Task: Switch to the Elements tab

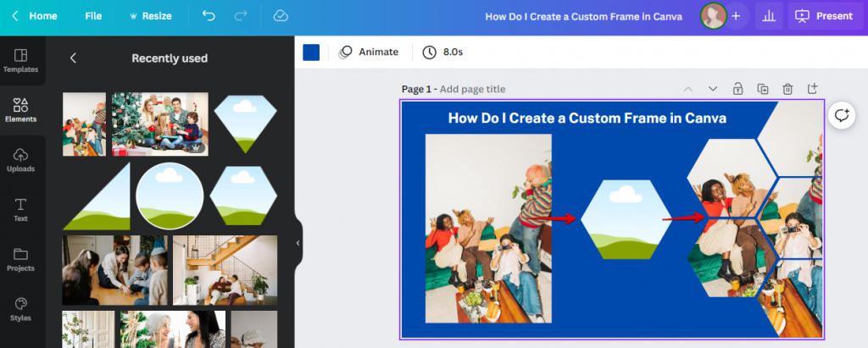Action: coord(21,110)
